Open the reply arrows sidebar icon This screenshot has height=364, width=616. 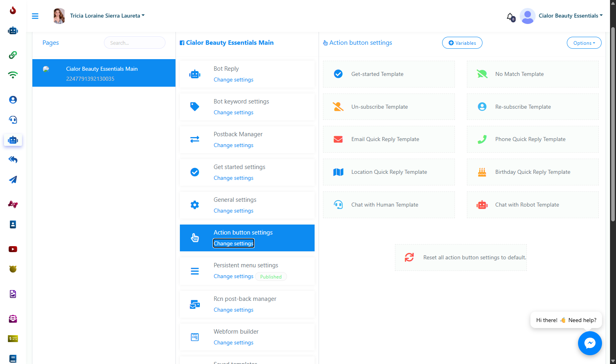(13, 159)
